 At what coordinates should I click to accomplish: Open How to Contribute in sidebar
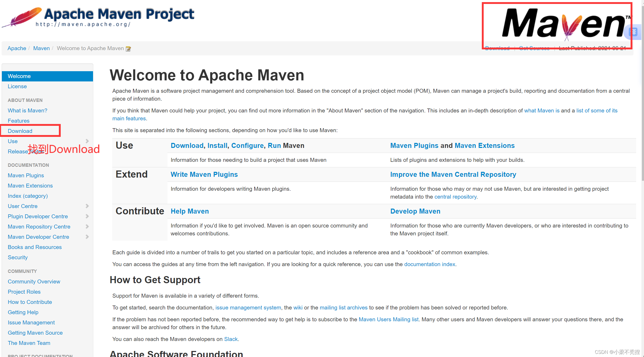30,302
